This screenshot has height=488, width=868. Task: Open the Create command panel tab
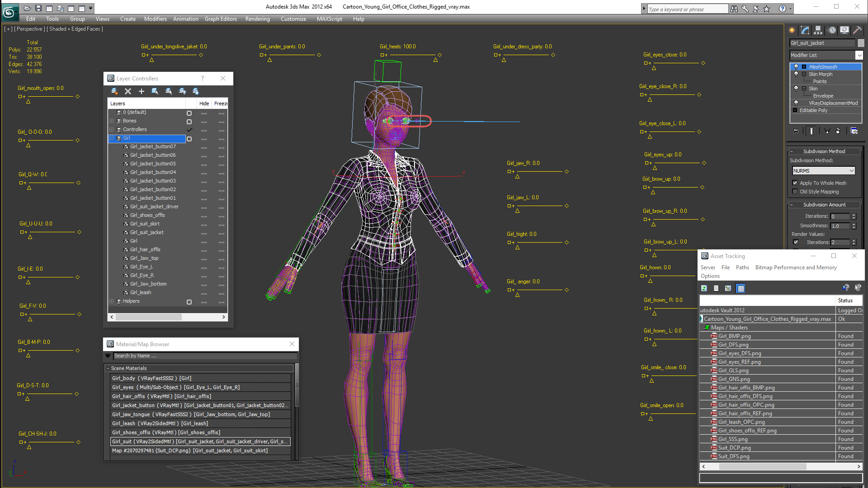pyautogui.click(x=792, y=30)
